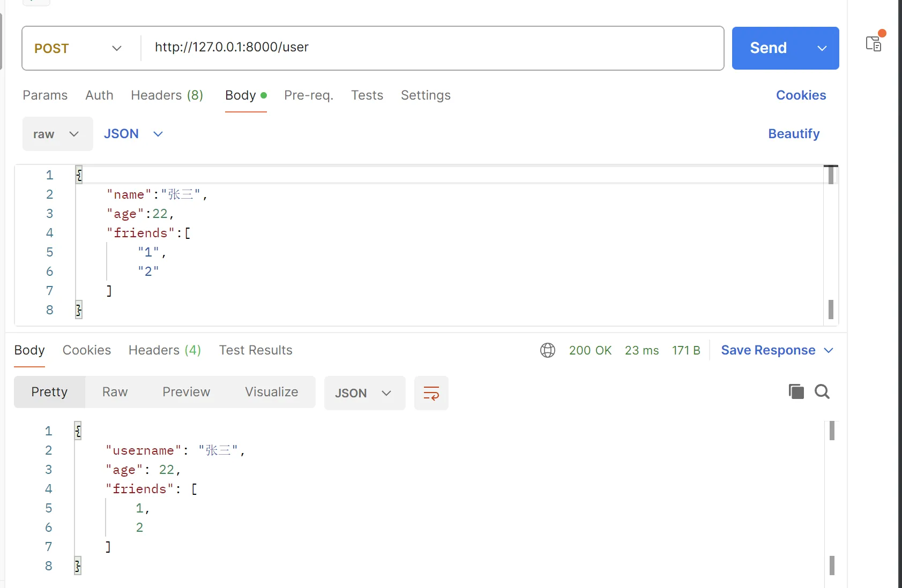Viewport: 902px width, 588px height.
Task: Open search in response with magnifier icon
Action: [x=822, y=391]
